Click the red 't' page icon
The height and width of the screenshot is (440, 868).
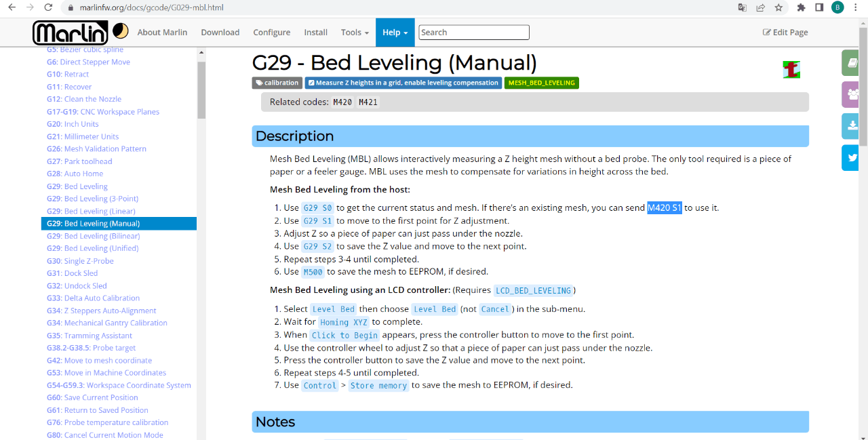tap(791, 69)
